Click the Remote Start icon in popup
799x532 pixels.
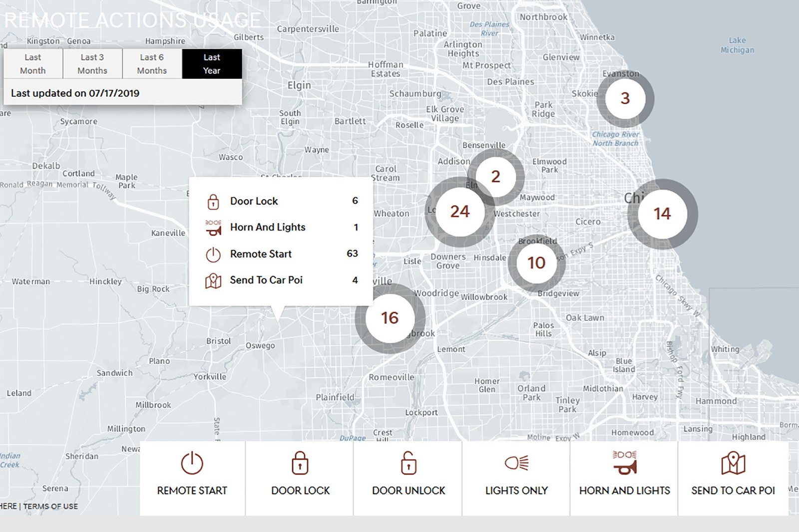[x=213, y=255]
